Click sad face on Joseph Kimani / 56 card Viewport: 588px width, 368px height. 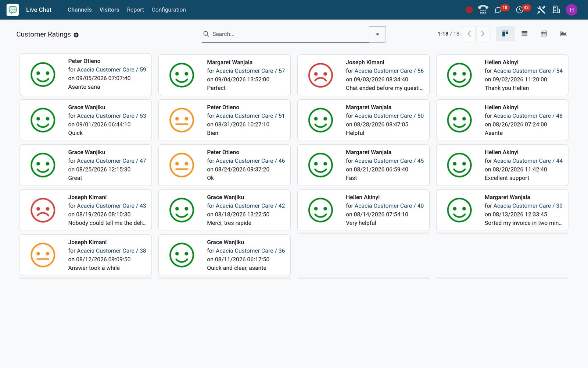point(320,75)
